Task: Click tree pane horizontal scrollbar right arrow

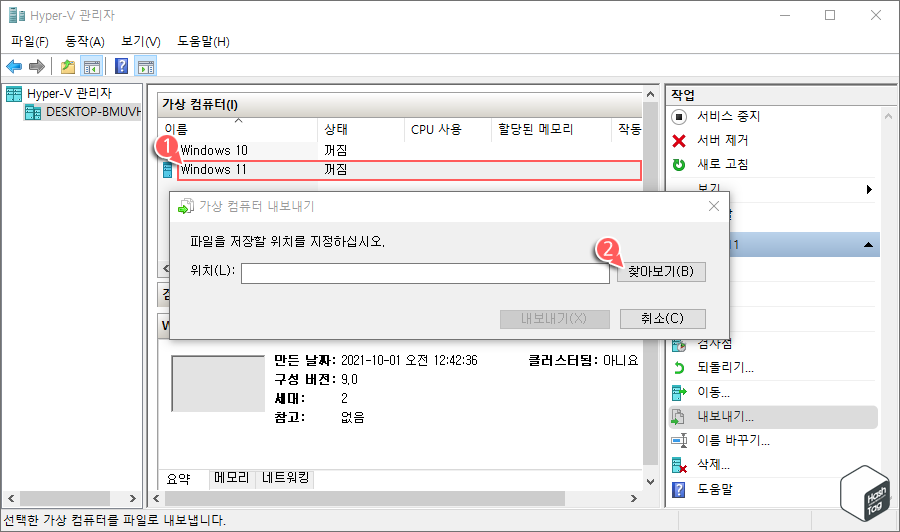Action: (133, 499)
